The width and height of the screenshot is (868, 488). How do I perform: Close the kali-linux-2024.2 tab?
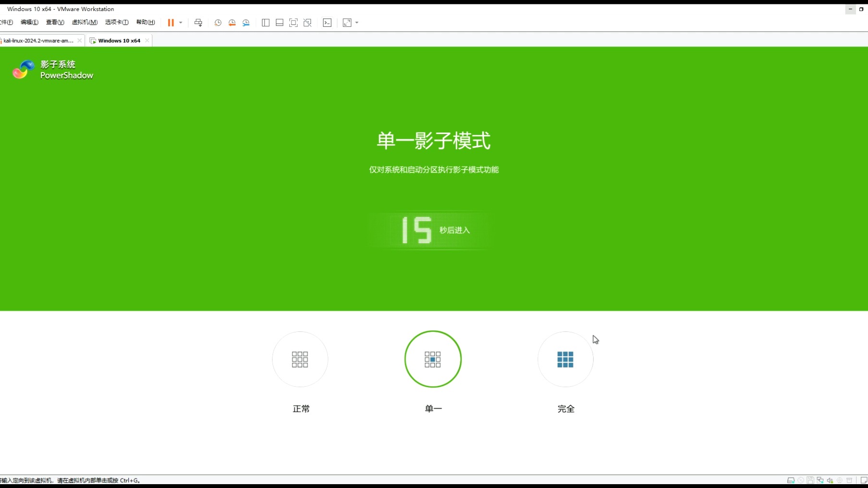(x=80, y=41)
